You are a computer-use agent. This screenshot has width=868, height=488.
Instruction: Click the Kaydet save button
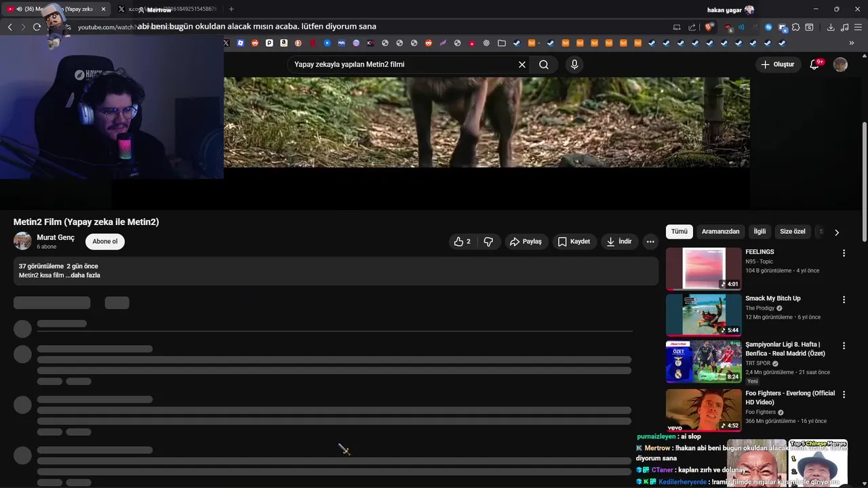pos(574,241)
